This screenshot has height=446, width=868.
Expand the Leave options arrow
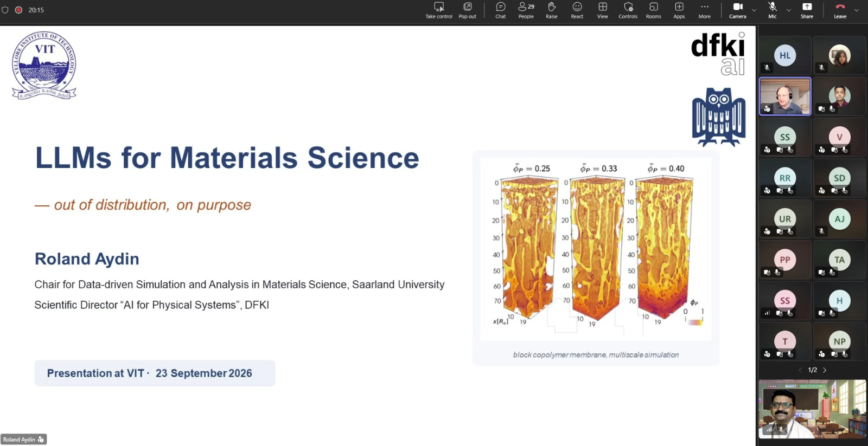click(857, 10)
